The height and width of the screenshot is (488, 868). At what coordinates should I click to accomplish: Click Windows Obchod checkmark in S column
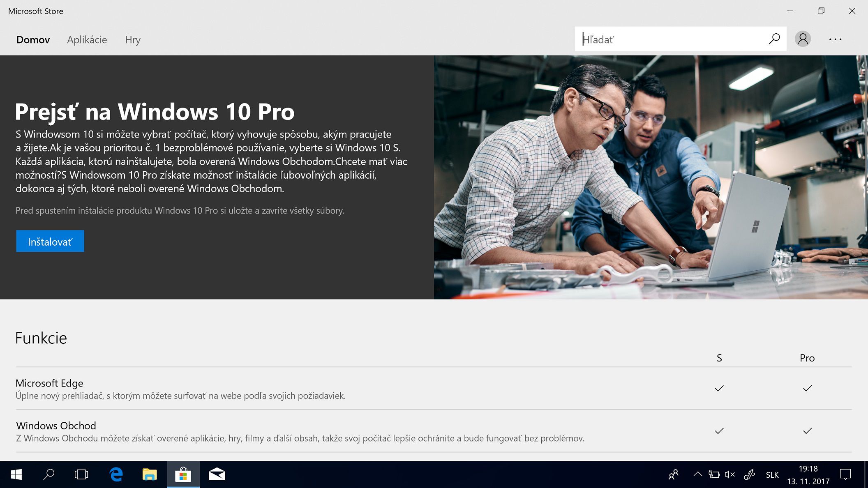[719, 431]
